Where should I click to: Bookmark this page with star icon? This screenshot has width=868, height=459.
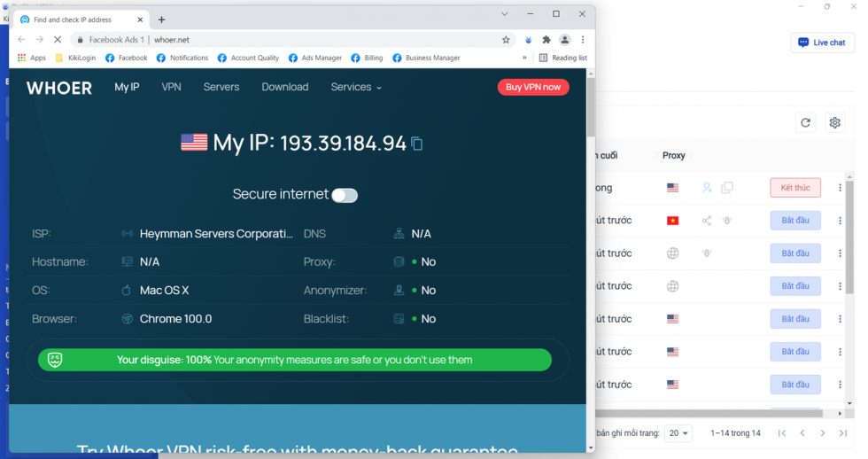click(506, 39)
